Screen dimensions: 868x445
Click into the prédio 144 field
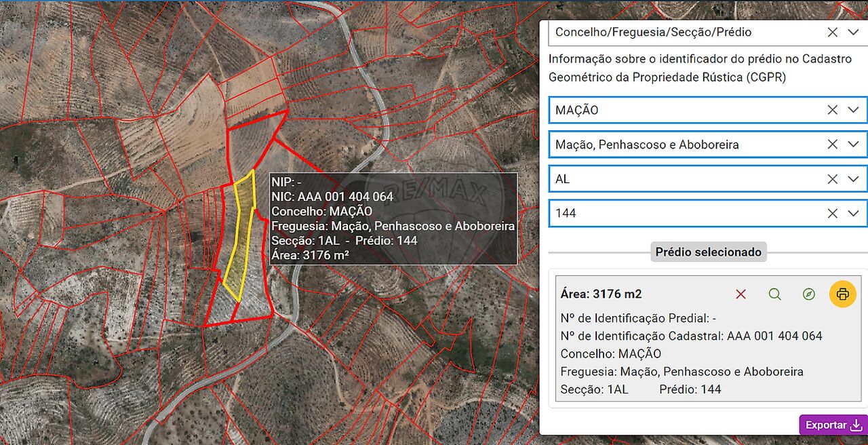point(678,213)
